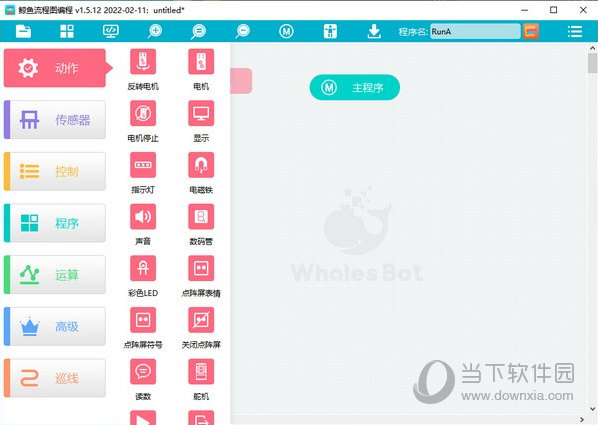Pick the 指示灯 block icon
This screenshot has height=425, width=598.
tap(143, 165)
